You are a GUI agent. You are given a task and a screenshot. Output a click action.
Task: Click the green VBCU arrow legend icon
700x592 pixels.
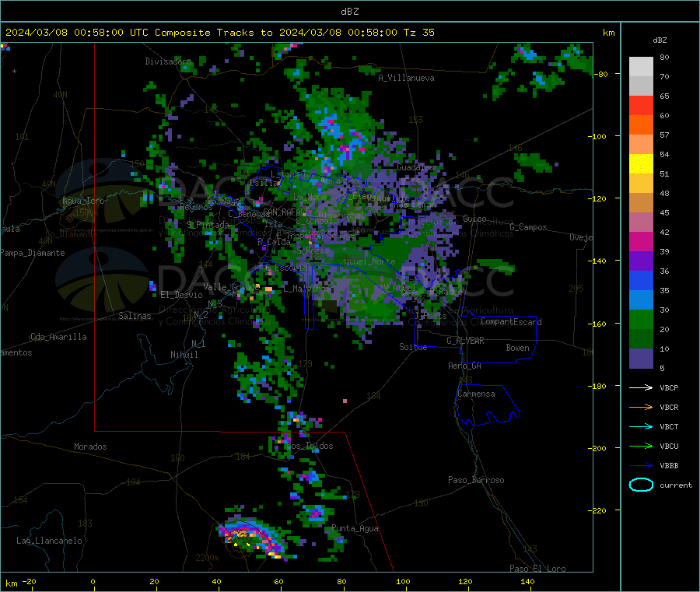click(641, 446)
